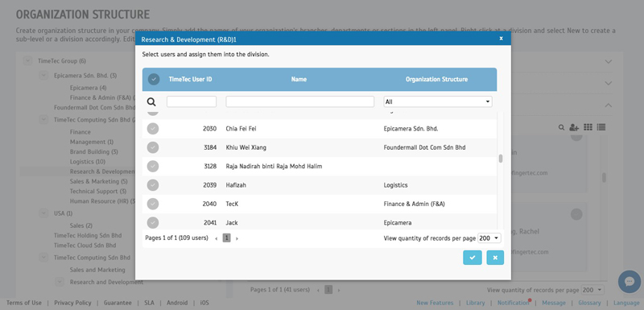The height and width of the screenshot is (310, 644).
Task: Open the Organization Structure 'All' filter dropdown
Action: 438,101
